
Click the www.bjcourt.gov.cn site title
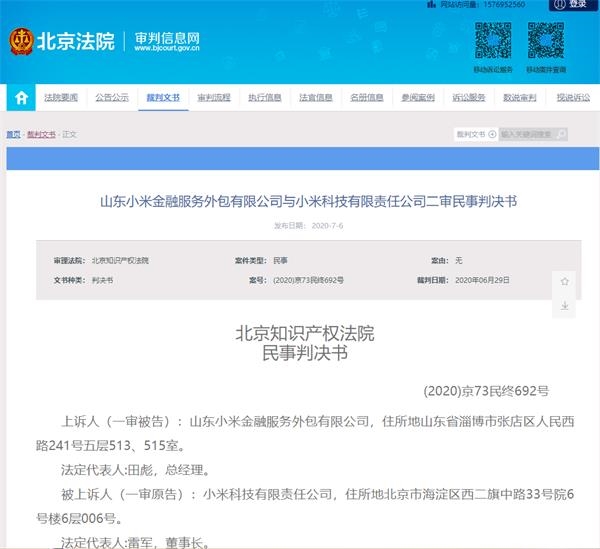167,49
